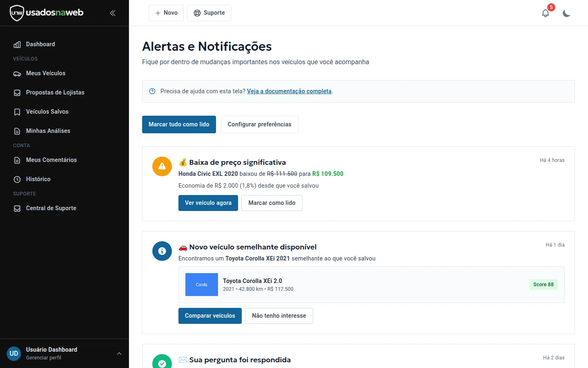The image size is (588, 368).
Task: Click Ver veículo agora
Action: coord(208,203)
